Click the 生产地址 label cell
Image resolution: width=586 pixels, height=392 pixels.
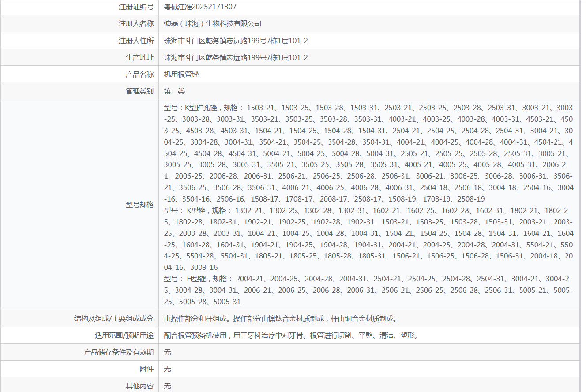tap(79, 57)
